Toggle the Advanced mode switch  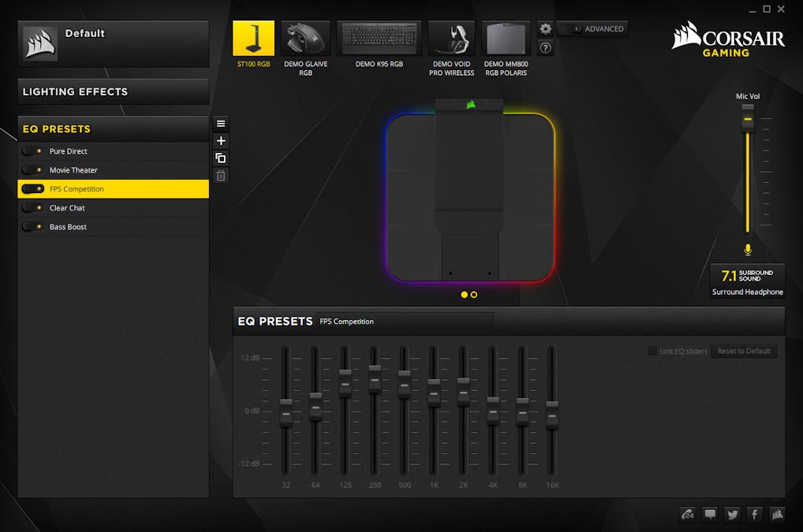pyautogui.click(x=570, y=28)
